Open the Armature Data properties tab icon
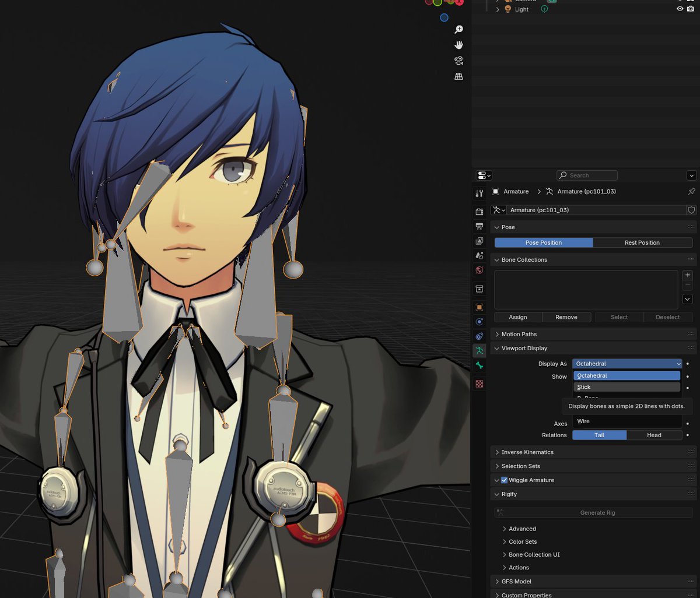 pos(480,351)
